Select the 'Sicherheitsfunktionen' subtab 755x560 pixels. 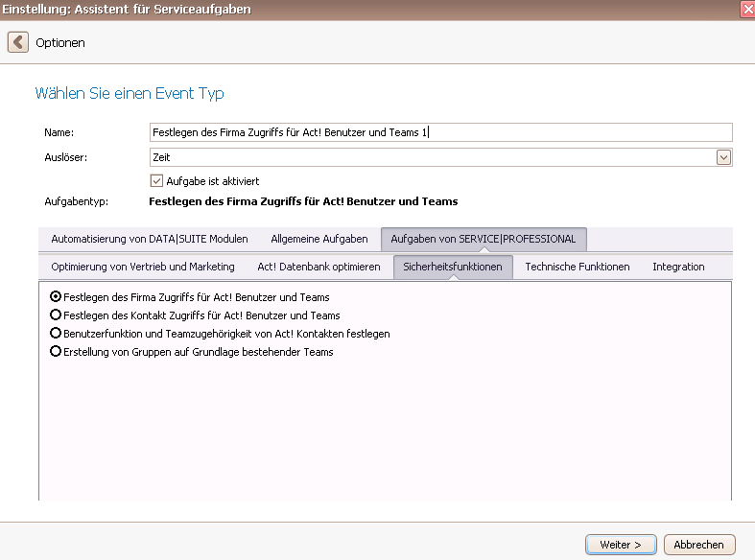pyautogui.click(x=453, y=267)
